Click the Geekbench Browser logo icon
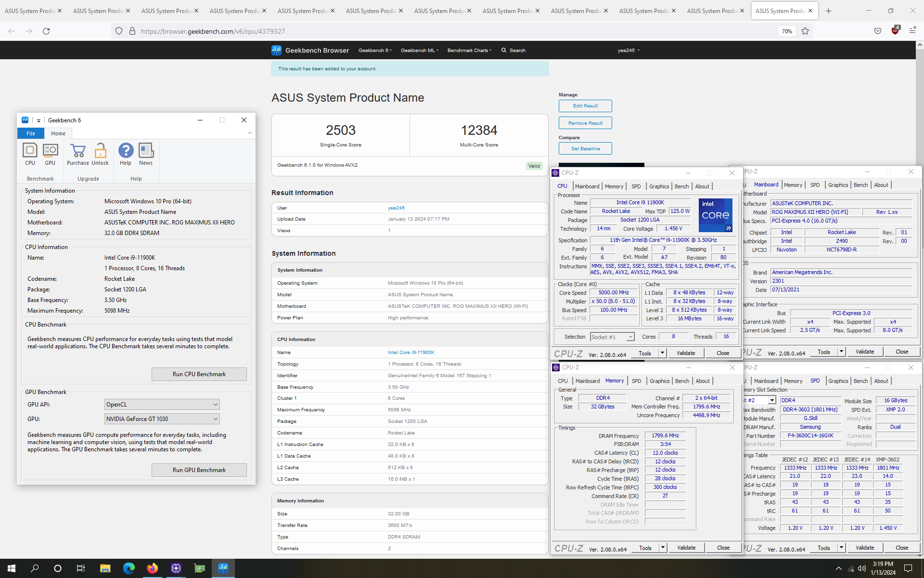Viewport: 924px width, 578px height. 276,50
